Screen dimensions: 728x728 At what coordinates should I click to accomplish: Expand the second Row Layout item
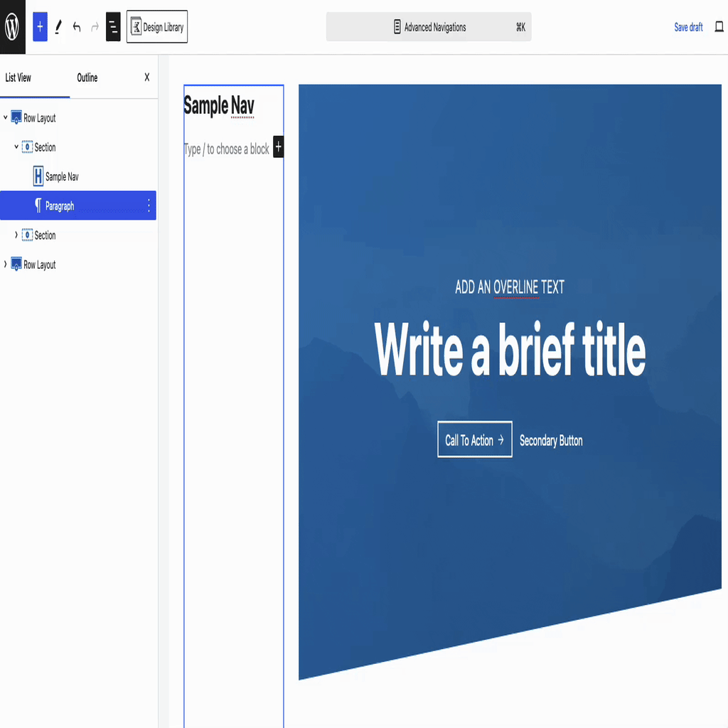pyautogui.click(x=6, y=264)
